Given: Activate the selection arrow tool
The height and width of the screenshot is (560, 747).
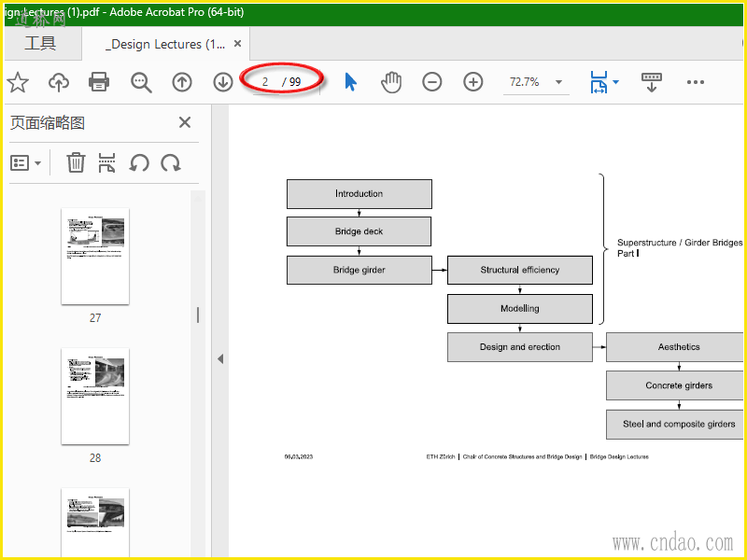Looking at the screenshot, I should pos(351,82).
